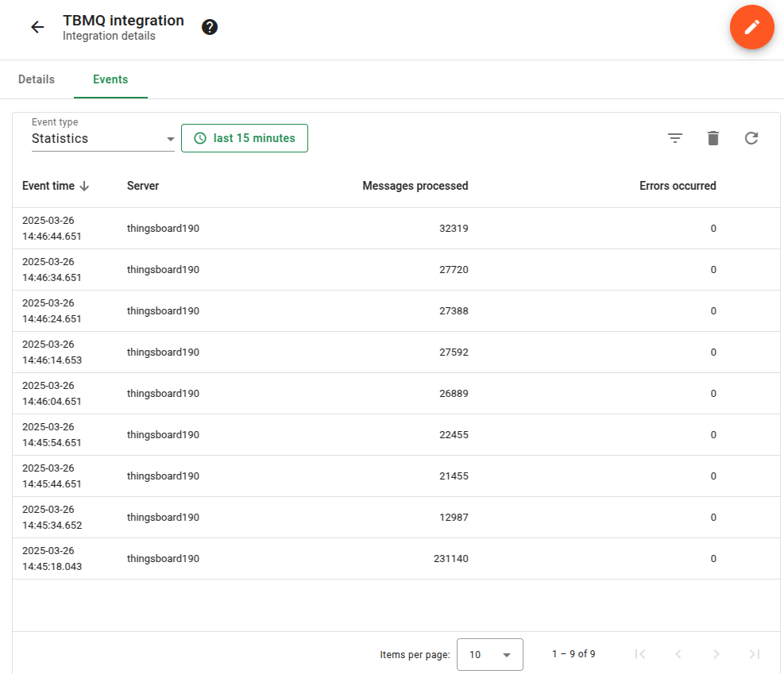
Task: Go to the next page arrow
Action: point(716,654)
